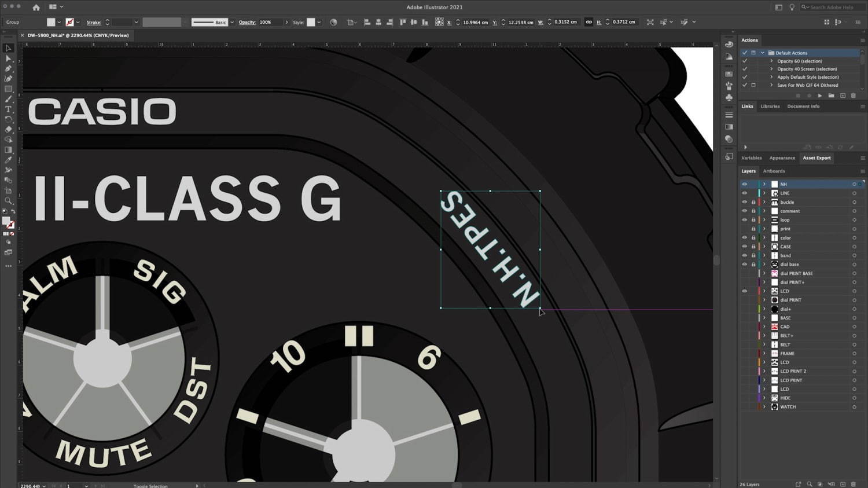The height and width of the screenshot is (488, 868).
Task: Open the Recolor Artwork icon
Action: pos(333,22)
